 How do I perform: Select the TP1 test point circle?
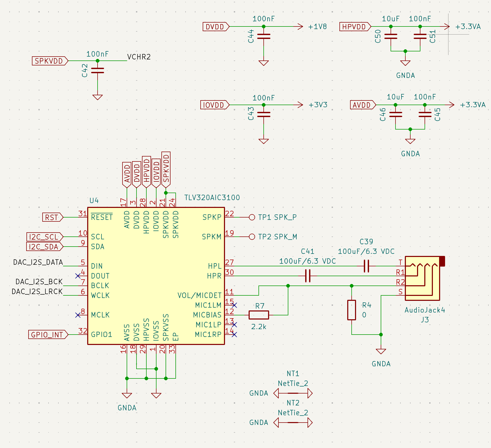pos(252,217)
